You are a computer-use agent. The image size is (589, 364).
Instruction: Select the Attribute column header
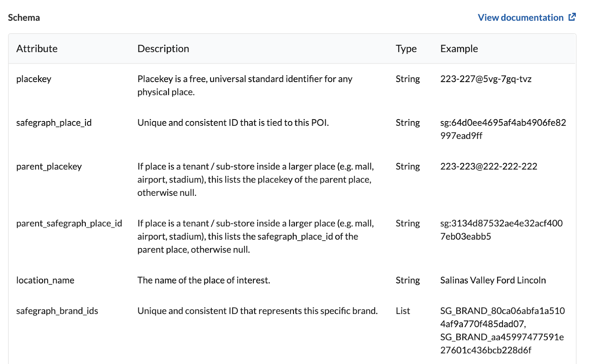[x=37, y=49]
